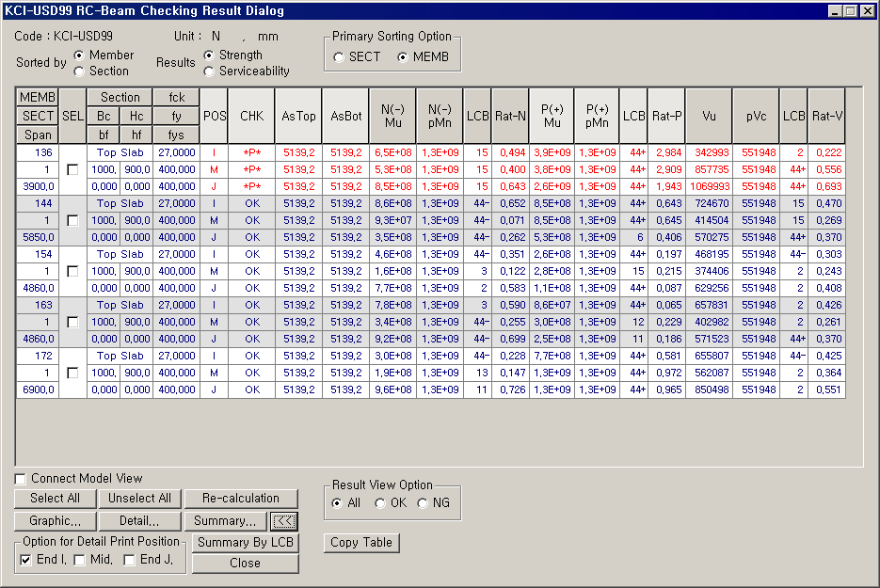Click the MEMB column header
Viewport: 880px width, 588px height.
coord(38,97)
